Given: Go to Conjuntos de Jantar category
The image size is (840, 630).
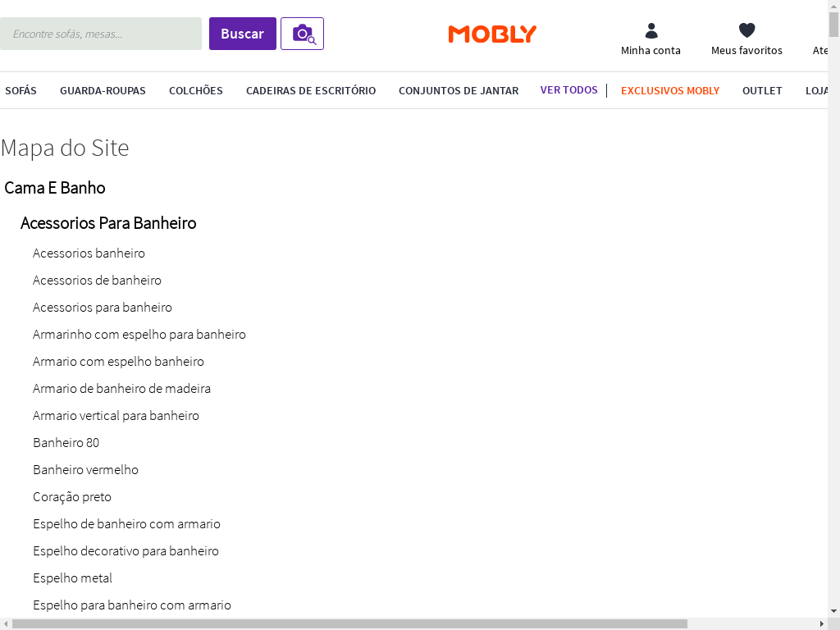Looking at the screenshot, I should [x=459, y=91].
